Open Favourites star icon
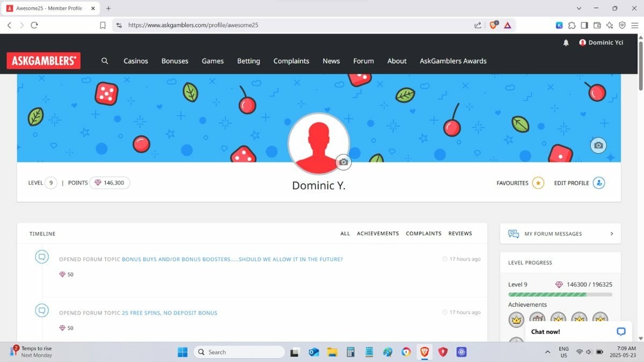The height and width of the screenshot is (362, 644). [x=538, y=183]
